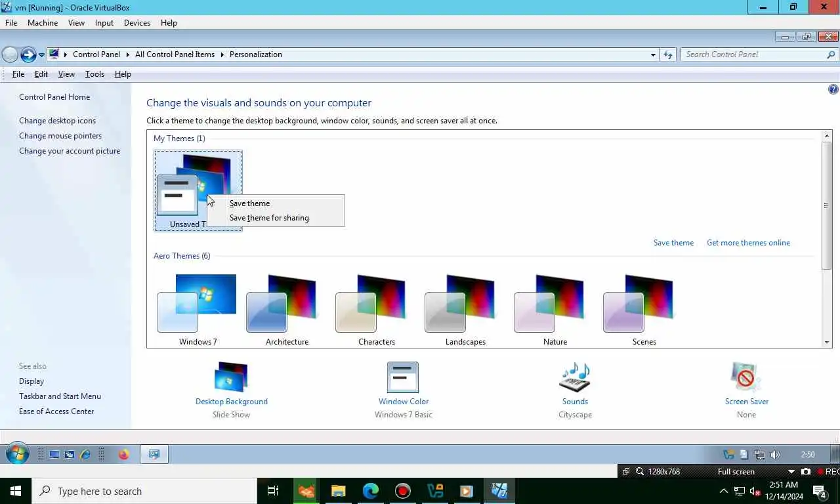Open the Window Color settings icon
This screenshot has width=840, height=504.
click(x=403, y=377)
